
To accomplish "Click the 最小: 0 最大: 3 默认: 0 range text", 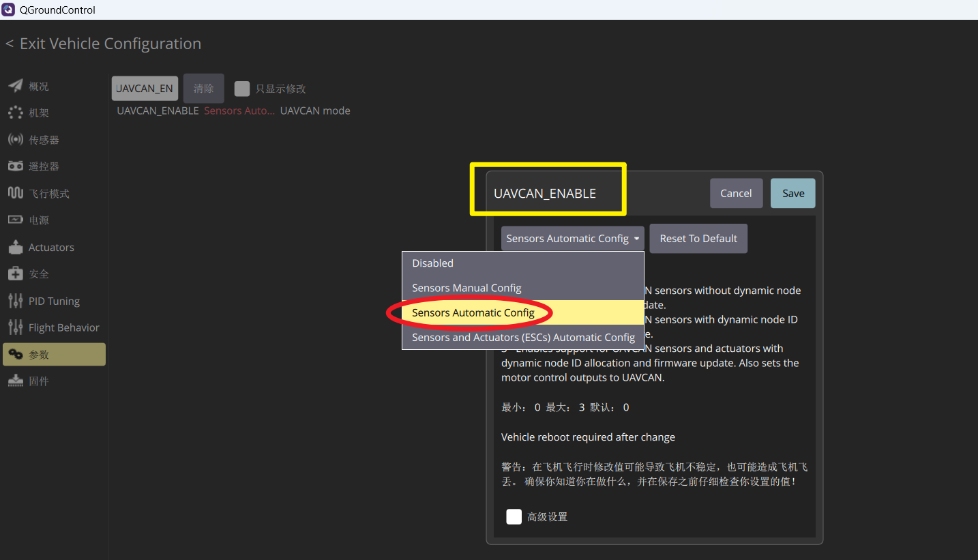I will 565,408.
